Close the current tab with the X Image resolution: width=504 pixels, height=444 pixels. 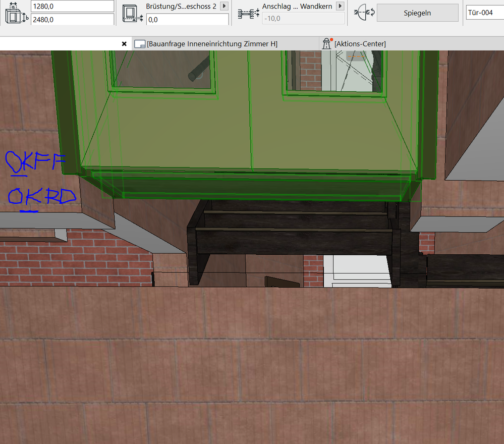point(124,44)
